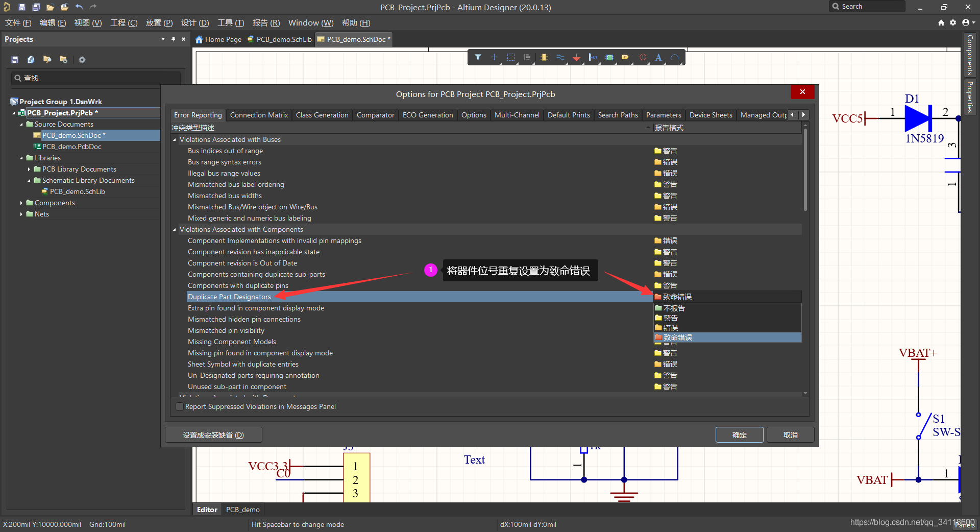
Task: Collapse Libraries folder in project tree
Action: (x=21, y=158)
